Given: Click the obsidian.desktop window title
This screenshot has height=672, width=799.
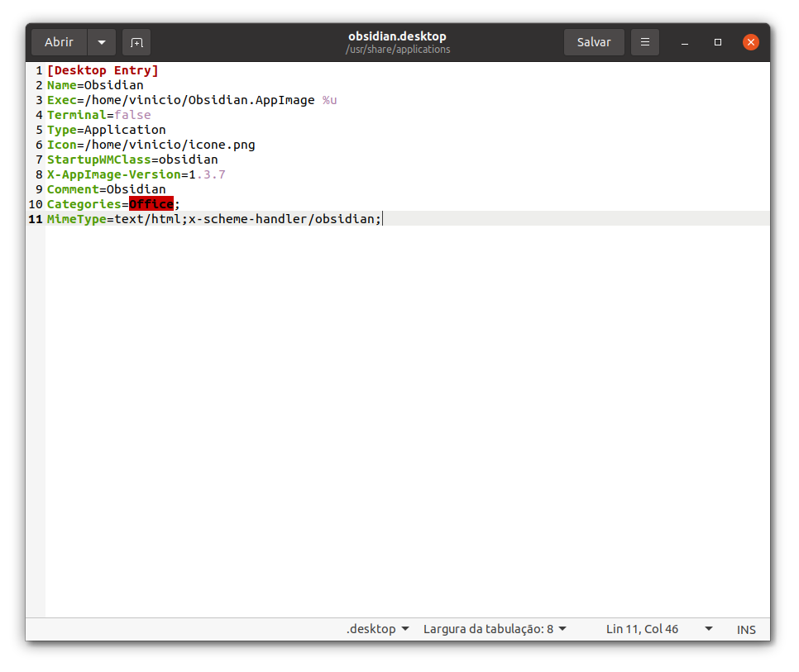Looking at the screenshot, I should click(x=398, y=36).
